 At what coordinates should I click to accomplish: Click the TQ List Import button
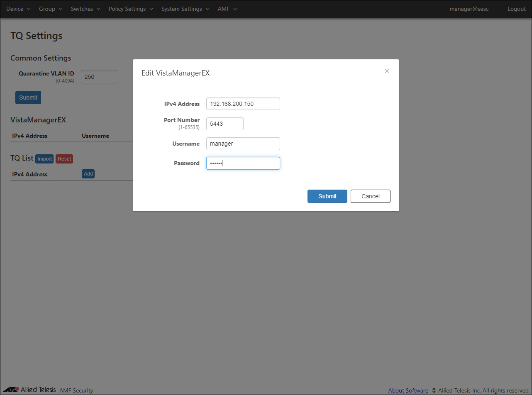[44, 158]
